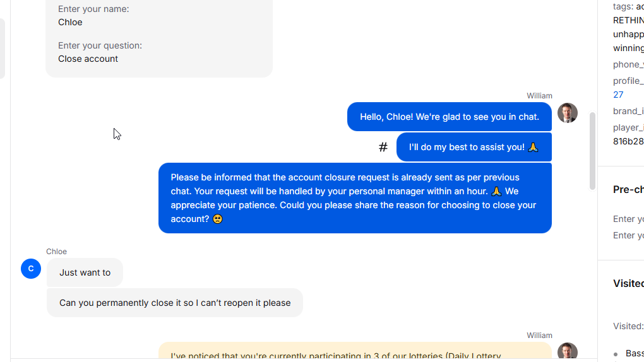Open the profile link number 27

[618, 95]
